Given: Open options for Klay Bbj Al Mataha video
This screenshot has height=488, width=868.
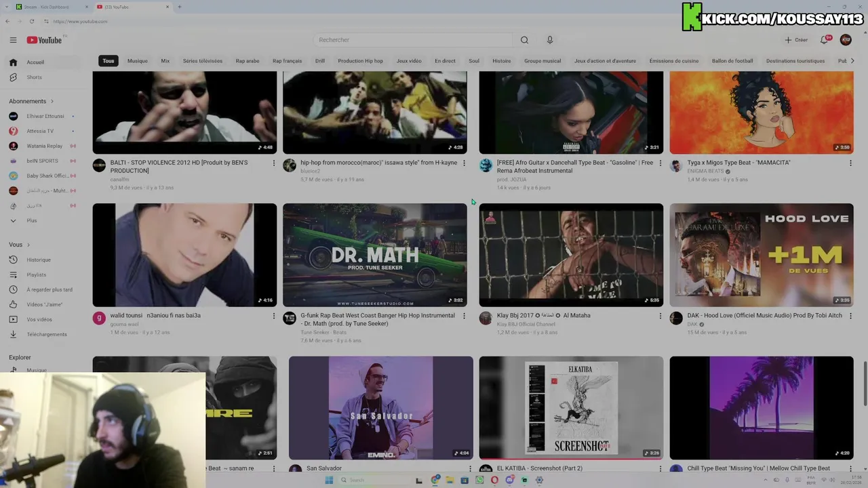Looking at the screenshot, I should pyautogui.click(x=660, y=316).
